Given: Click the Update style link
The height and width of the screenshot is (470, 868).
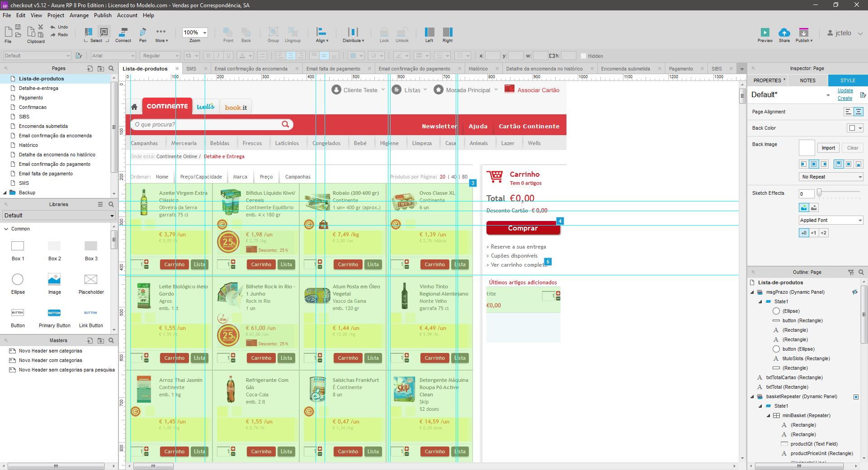Looking at the screenshot, I should 845,91.
